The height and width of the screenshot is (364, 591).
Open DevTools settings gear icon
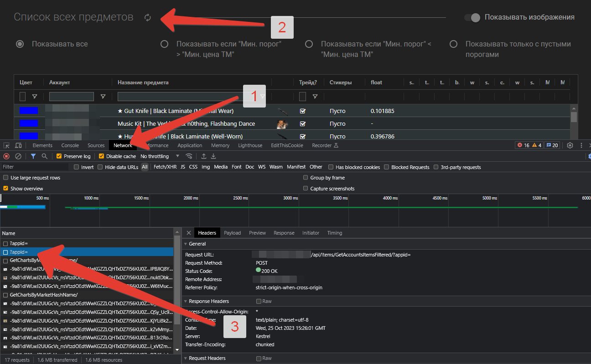click(570, 145)
